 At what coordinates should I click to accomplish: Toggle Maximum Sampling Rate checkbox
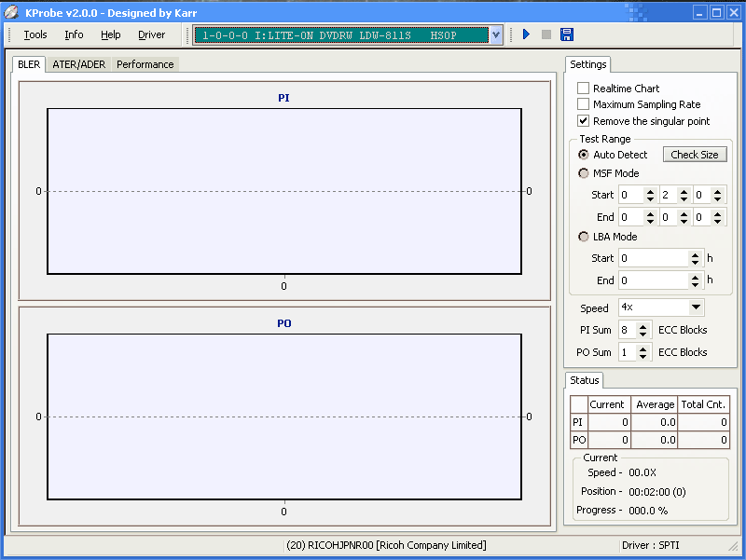click(x=584, y=104)
